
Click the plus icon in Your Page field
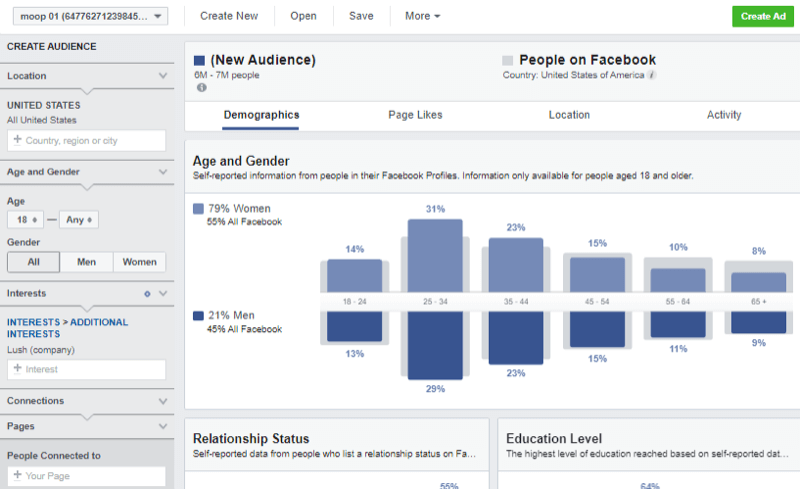[17, 475]
